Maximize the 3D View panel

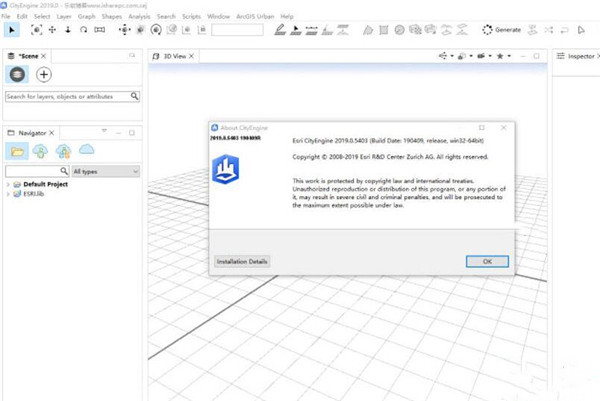click(536, 56)
